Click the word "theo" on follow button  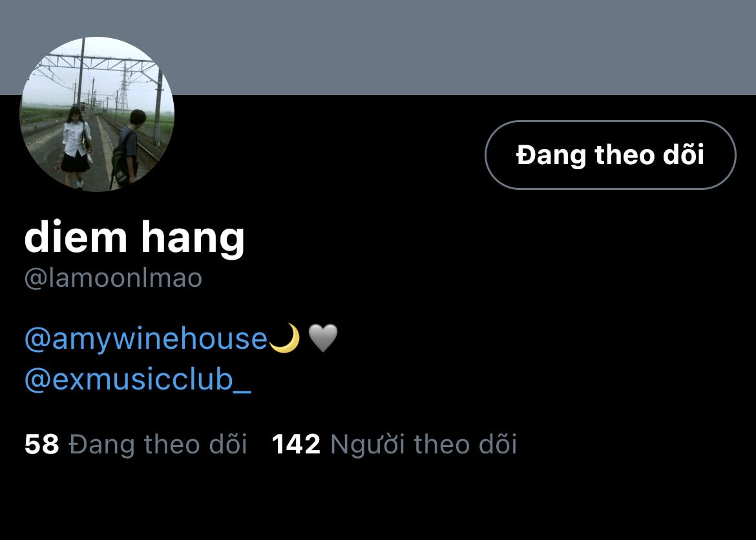[x=624, y=155]
